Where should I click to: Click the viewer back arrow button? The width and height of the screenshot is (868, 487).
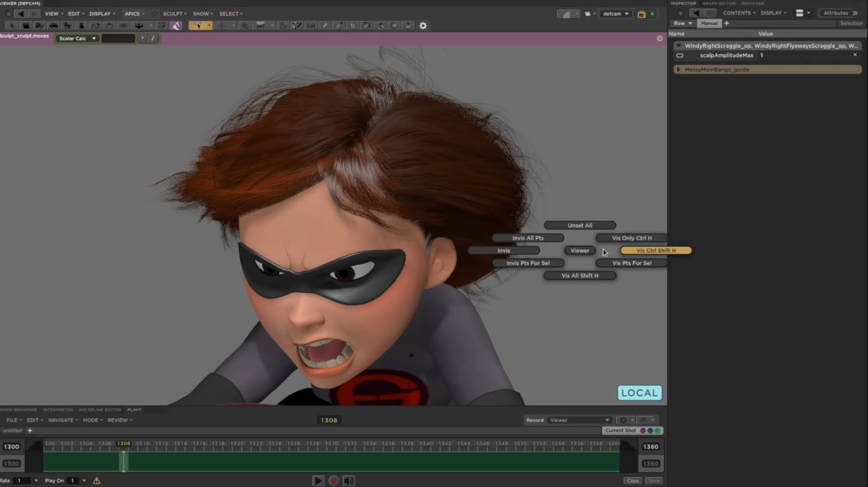click(x=20, y=14)
